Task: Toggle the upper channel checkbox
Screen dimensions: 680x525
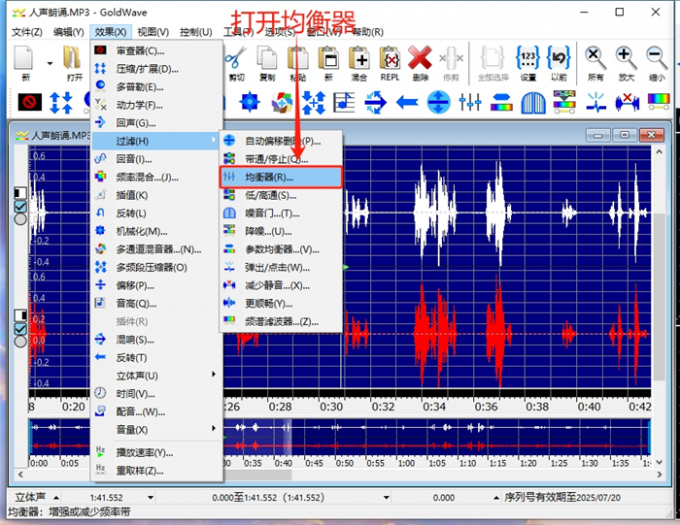Action: (20, 206)
